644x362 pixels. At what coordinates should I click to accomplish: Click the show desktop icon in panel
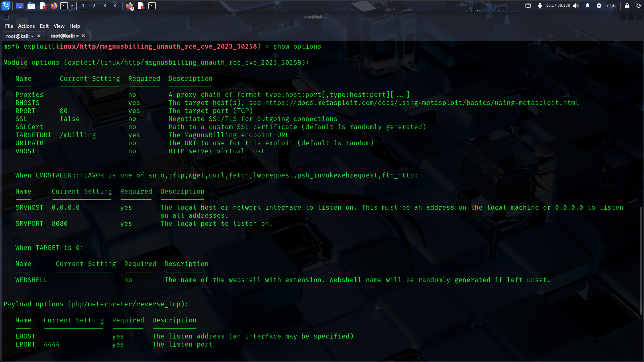20,6
